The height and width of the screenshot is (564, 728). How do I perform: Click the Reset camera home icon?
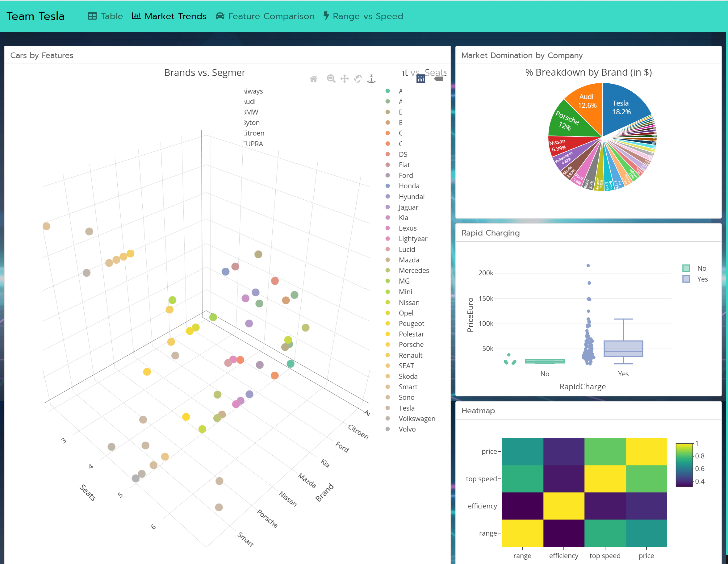click(x=313, y=79)
